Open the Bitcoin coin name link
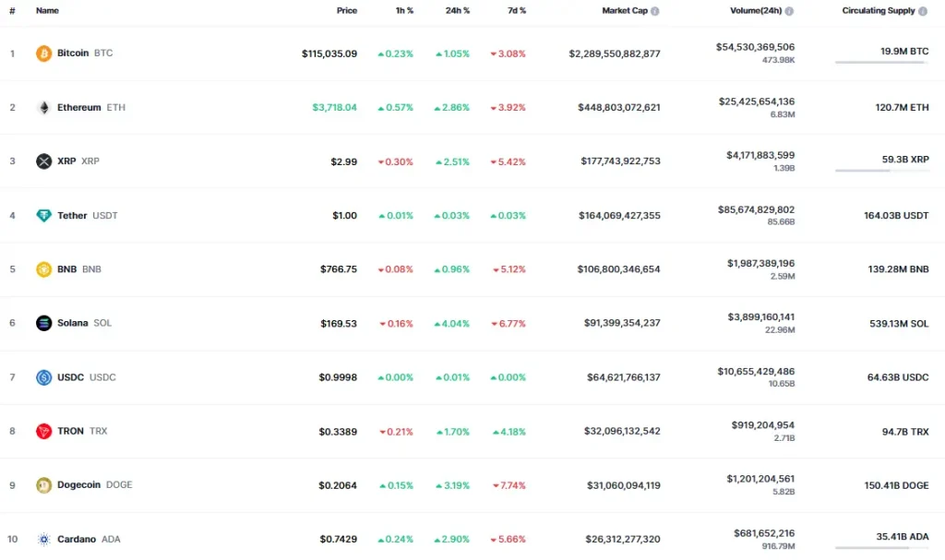 click(74, 53)
